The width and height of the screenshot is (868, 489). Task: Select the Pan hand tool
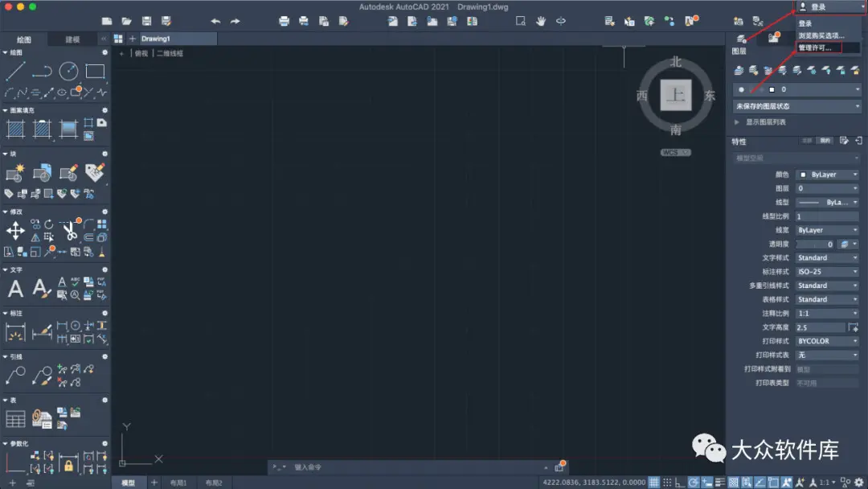coord(541,21)
